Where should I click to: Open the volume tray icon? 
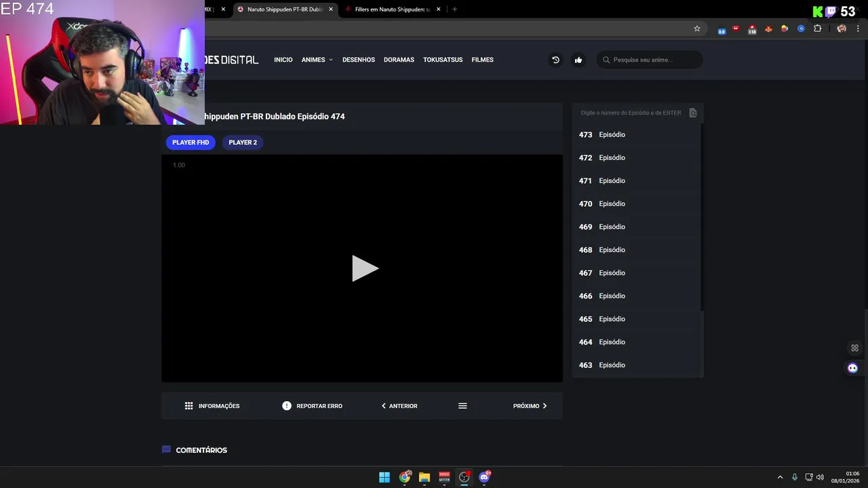pos(820,477)
